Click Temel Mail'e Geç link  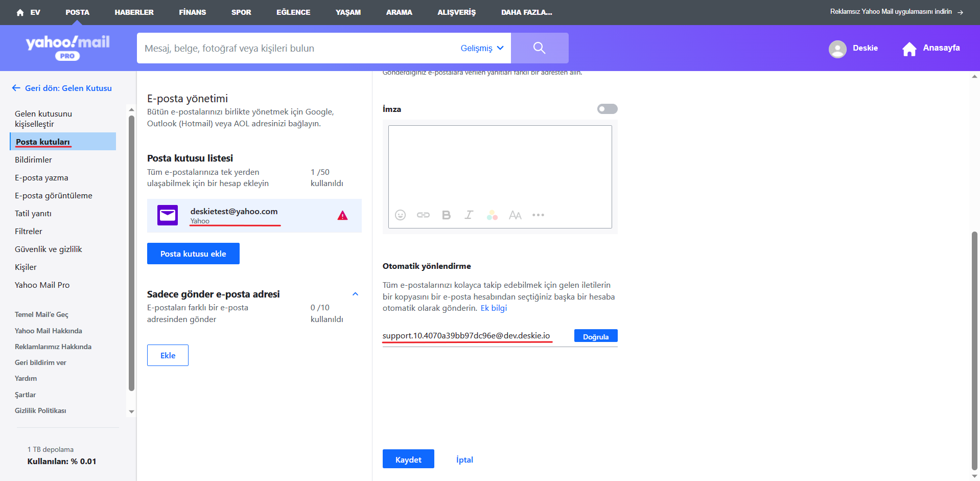tap(41, 314)
